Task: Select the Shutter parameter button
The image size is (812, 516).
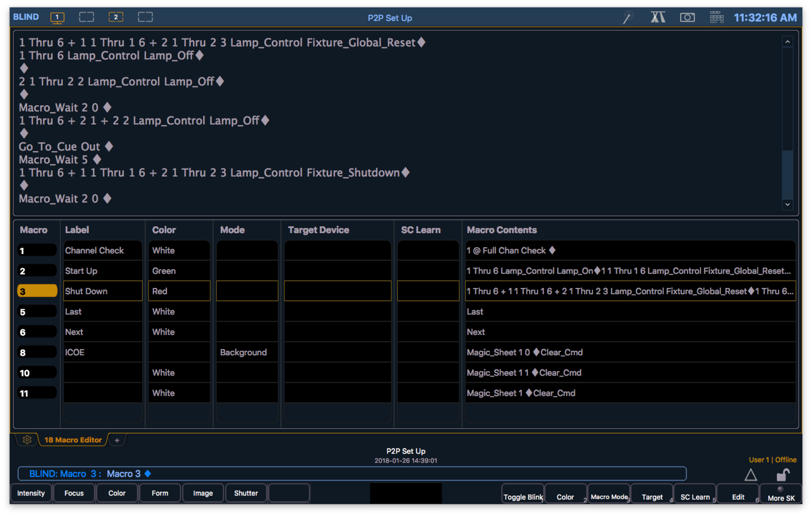Action: pyautogui.click(x=246, y=493)
